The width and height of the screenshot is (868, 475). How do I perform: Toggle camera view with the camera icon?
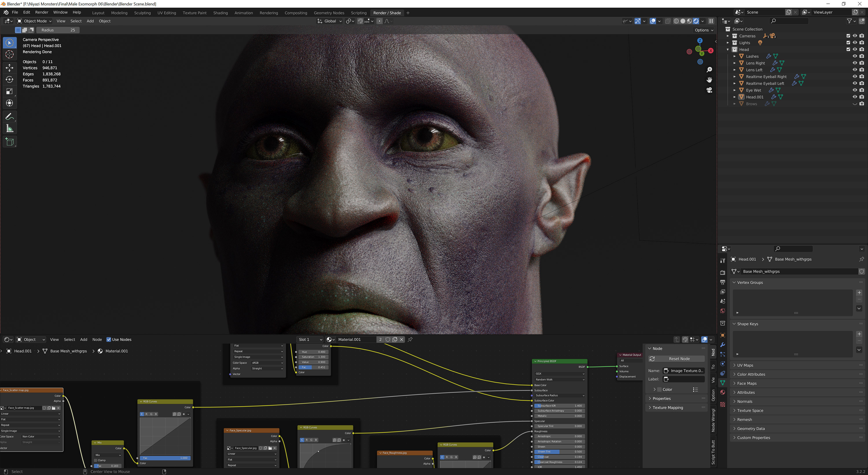(x=709, y=90)
